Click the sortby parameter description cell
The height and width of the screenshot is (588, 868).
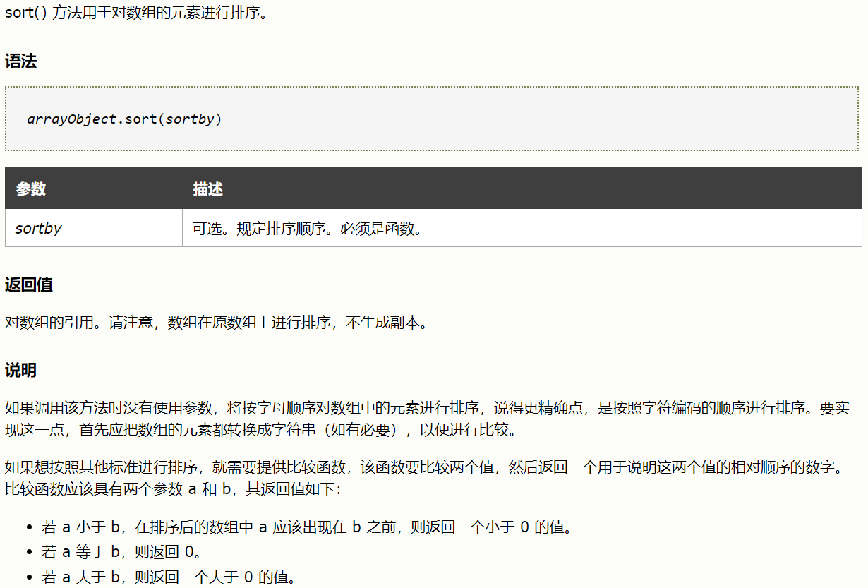(307, 228)
